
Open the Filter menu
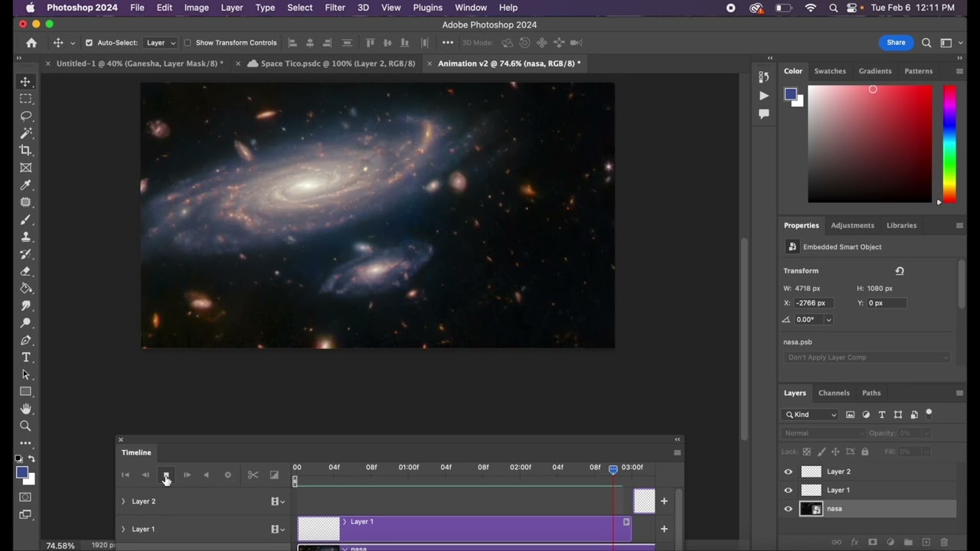pos(335,8)
